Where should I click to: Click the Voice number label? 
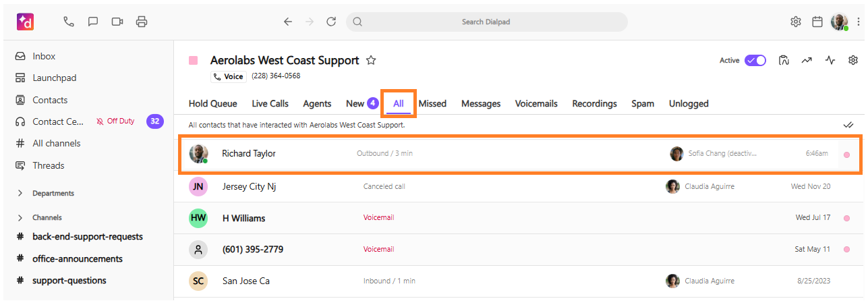coord(229,76)
